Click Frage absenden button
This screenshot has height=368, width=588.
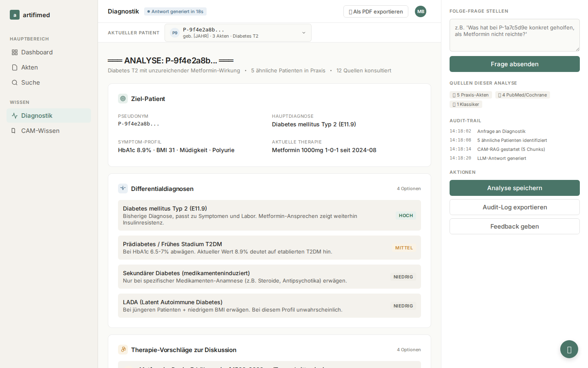coord(514,64)
